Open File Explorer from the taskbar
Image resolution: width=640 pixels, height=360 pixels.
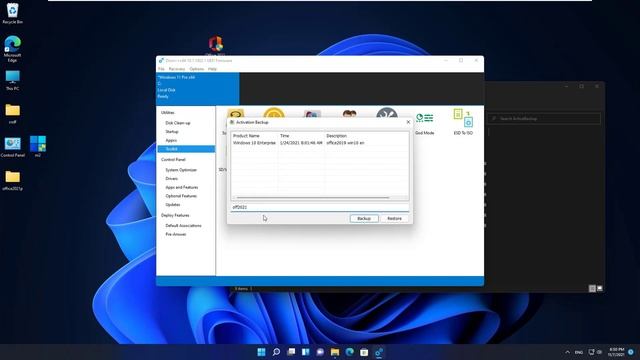tap(335, 352)
